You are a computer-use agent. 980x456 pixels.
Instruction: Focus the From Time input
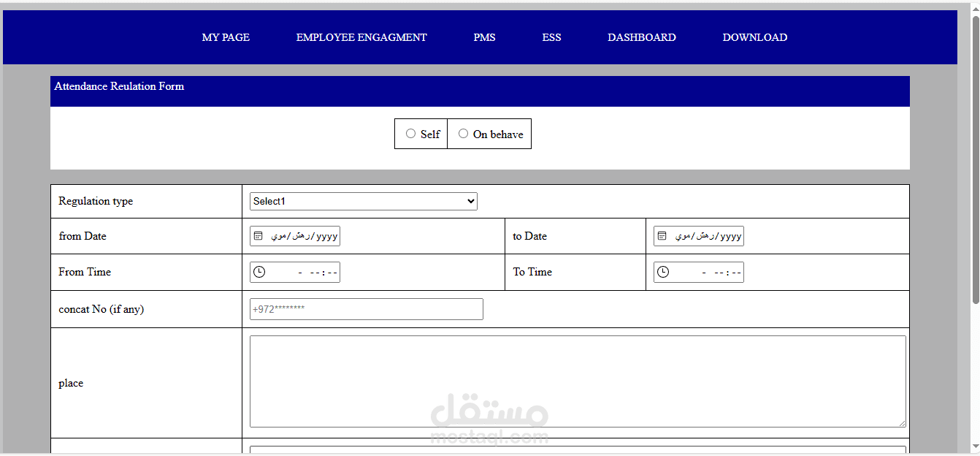pos(295,272)
